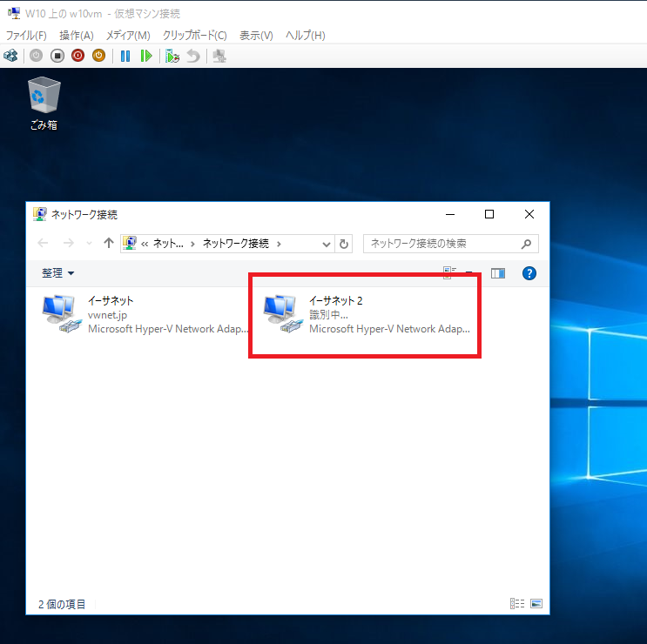This screenshot has height=644, width=647.
Task: Go up one folder level
Action: coord(109,244)
